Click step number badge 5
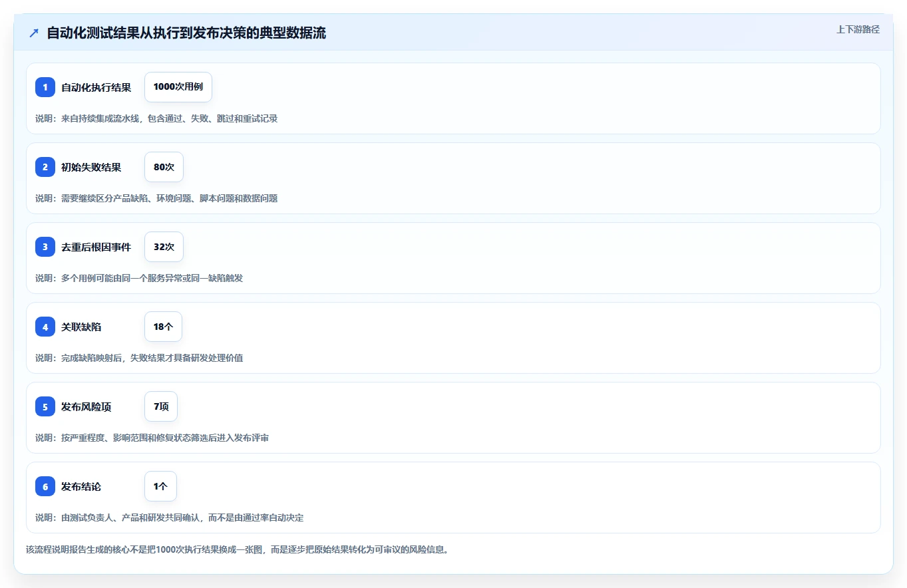 (45, 406)
